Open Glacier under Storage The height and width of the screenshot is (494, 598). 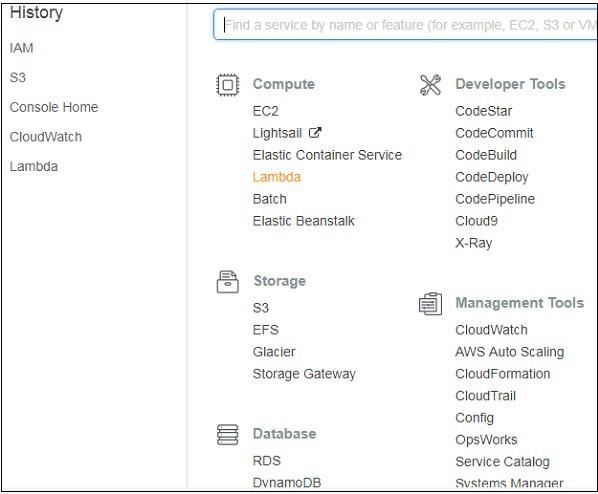click(274, 352)
